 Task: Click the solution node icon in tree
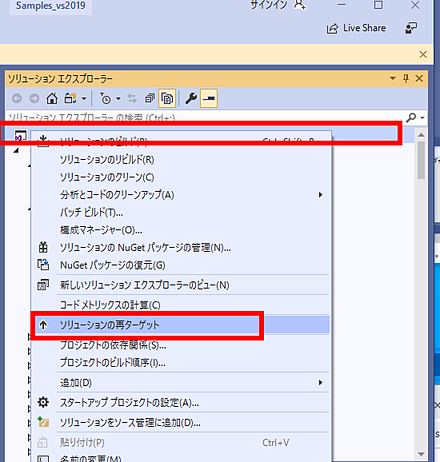click(x=20, y=137)
